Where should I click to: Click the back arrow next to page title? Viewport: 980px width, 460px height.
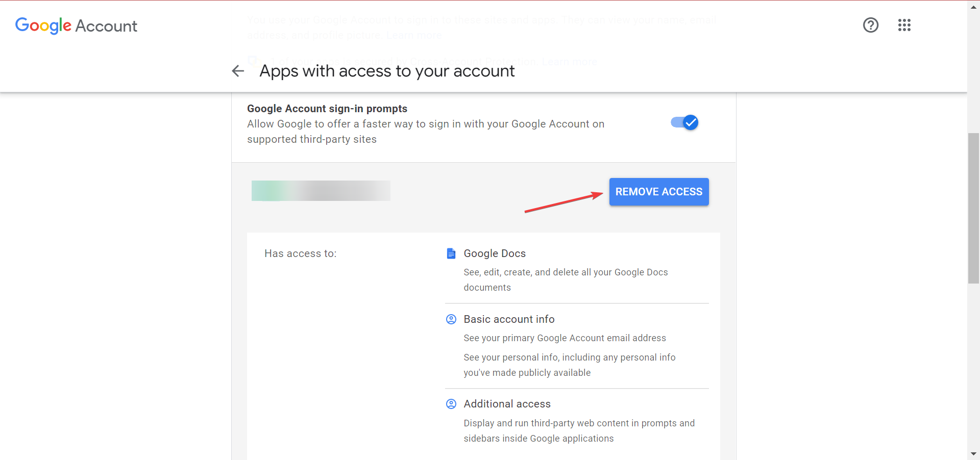pyautogui.click(x=238, y=71)
